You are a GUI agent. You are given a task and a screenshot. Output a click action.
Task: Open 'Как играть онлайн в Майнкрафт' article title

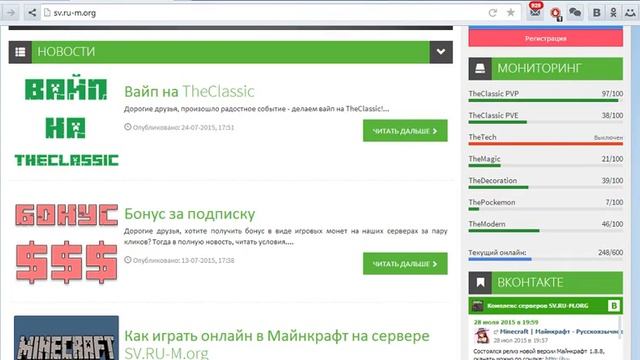(x=277, y=344)
